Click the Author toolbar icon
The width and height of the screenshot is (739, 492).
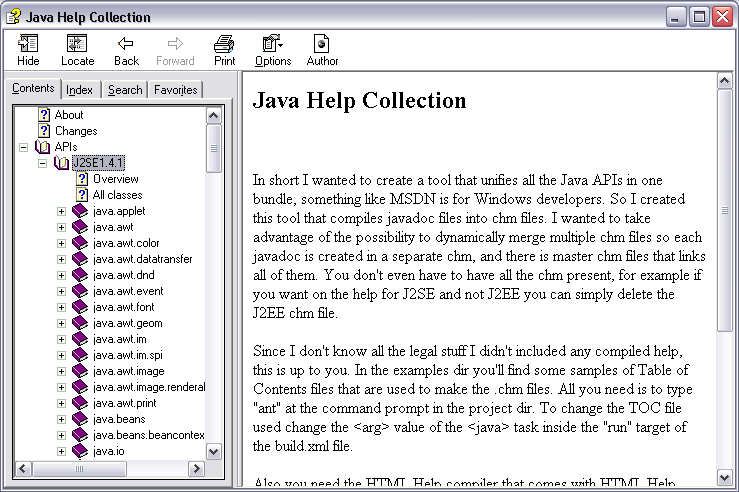pos(322,44)
